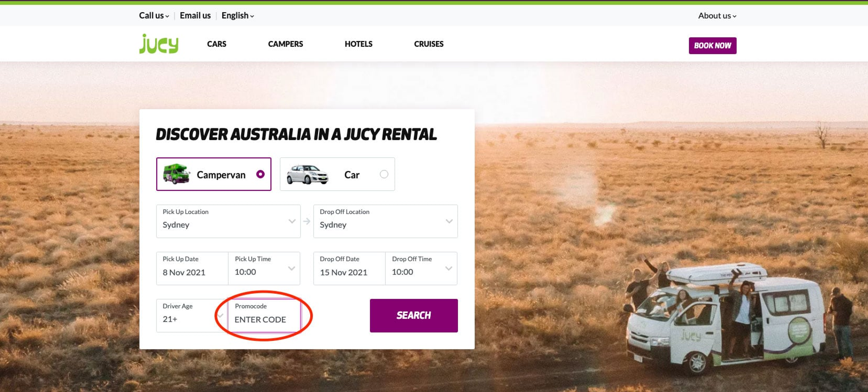Click the Email us link
Screen dimensions: 868x392
point(195,16)
